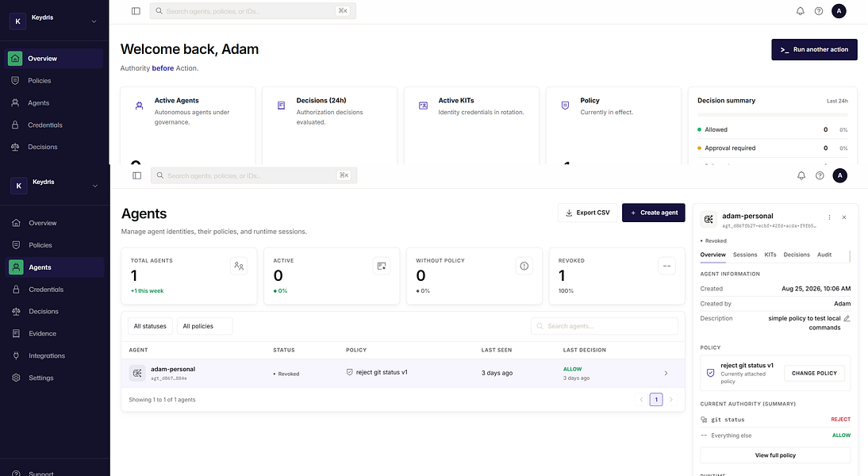Click the notifications bell in lower header
Screen dimensions: 868x476
click(801, 175)
